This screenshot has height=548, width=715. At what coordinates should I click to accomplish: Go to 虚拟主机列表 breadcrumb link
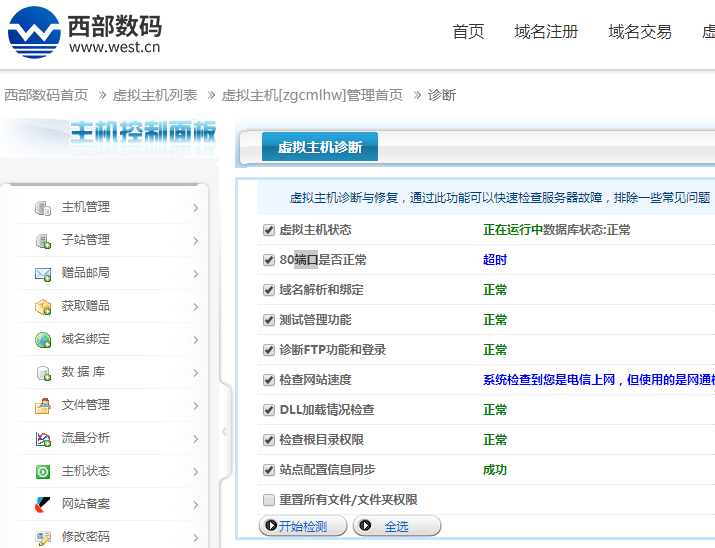(154, 95)
